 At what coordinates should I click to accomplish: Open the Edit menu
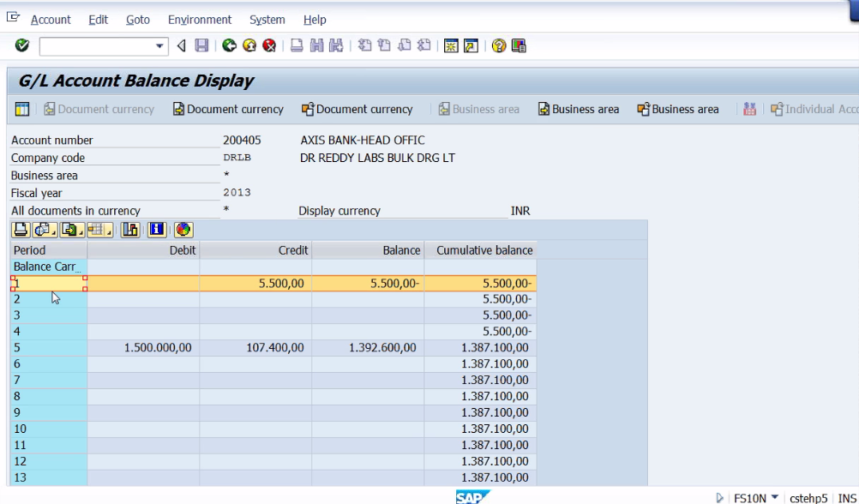[x=98, y=20]
